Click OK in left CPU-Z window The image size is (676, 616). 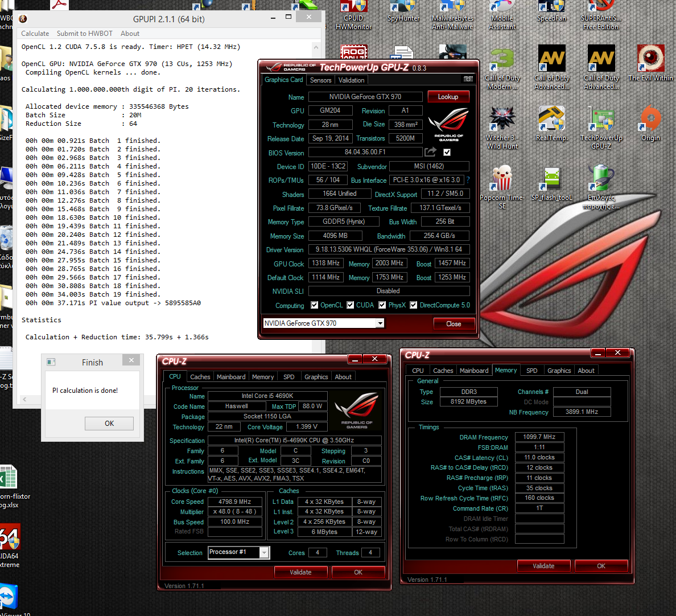[358, 572]
